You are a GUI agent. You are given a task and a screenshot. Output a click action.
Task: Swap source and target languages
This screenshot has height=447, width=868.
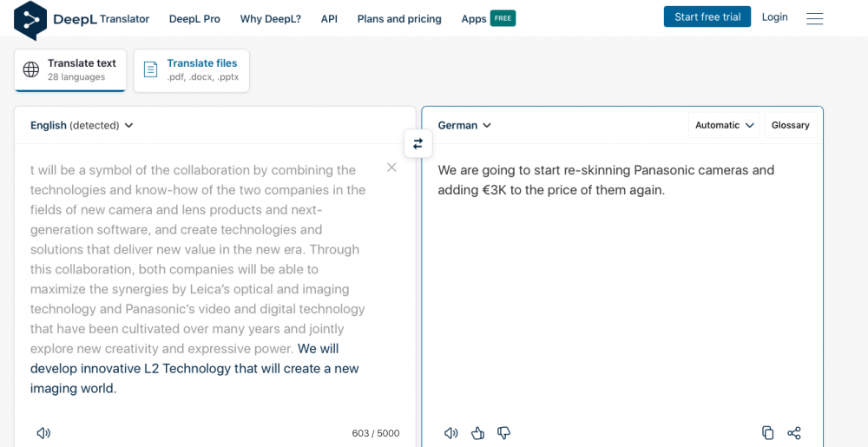(x=418, y=144)
